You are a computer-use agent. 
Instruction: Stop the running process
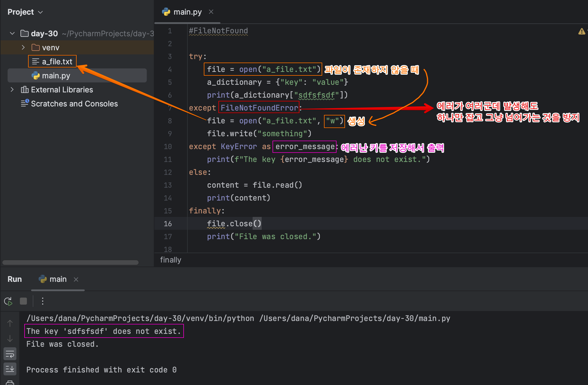pyautogui.click(x=23, y=301)
